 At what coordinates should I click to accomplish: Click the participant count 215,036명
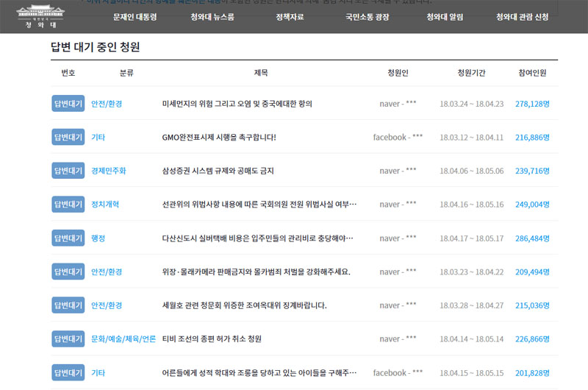coord(532,305)
